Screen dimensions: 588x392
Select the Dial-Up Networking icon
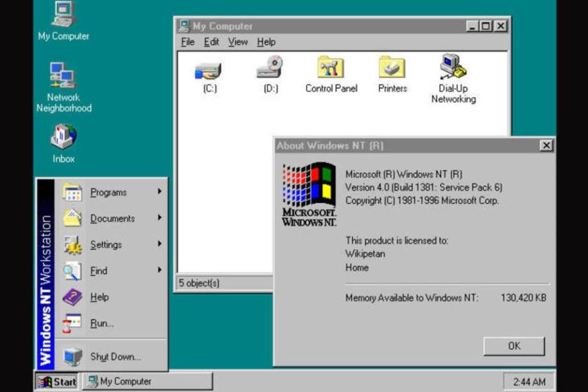tap(453, 67)
